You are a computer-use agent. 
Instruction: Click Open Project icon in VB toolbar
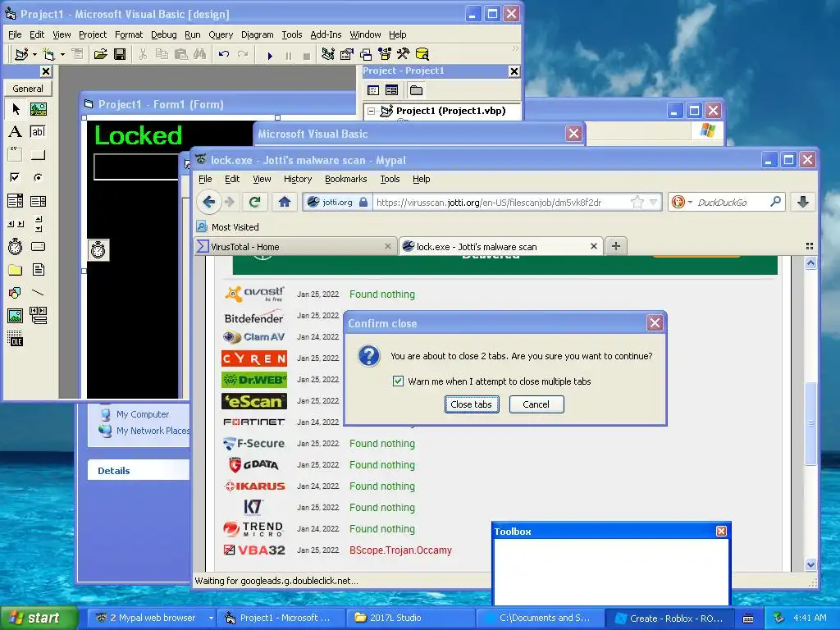(100, 54)
